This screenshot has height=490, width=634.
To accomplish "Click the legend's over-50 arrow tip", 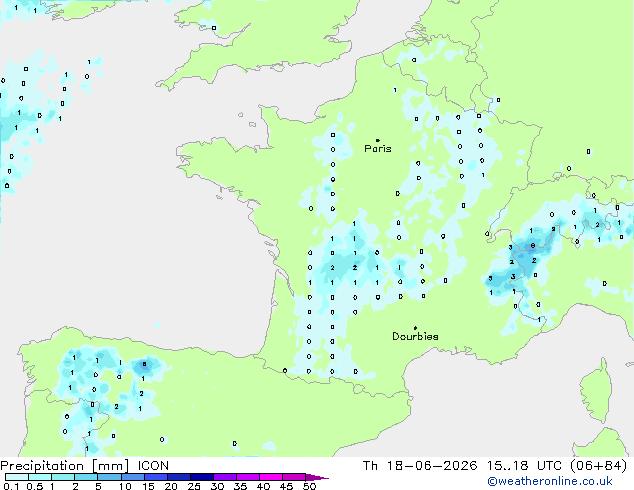I will click(x=317, y=477).
